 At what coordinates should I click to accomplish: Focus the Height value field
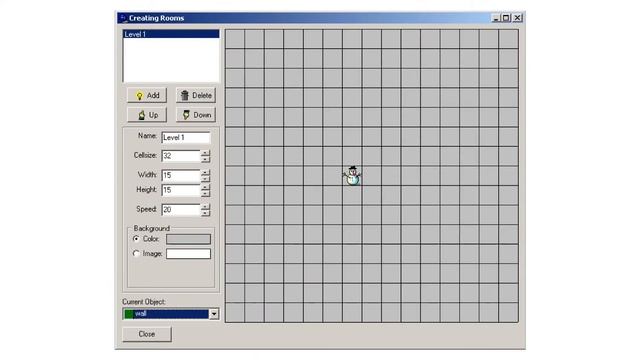click(x=181, y=190)
